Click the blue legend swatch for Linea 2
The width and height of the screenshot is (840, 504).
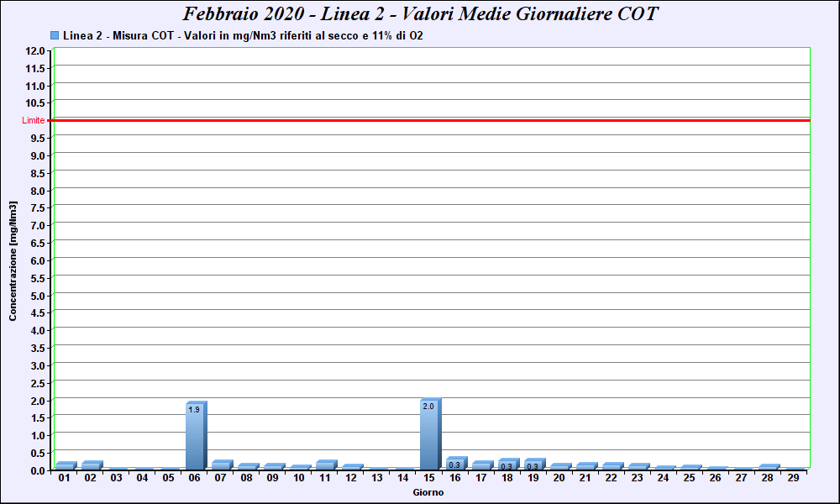pos(55,35)
